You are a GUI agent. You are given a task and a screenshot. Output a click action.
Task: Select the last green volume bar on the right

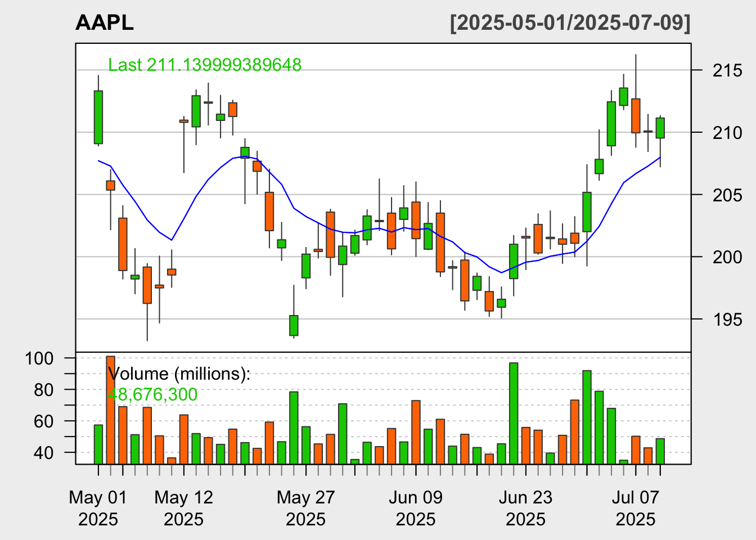point(660,451)
